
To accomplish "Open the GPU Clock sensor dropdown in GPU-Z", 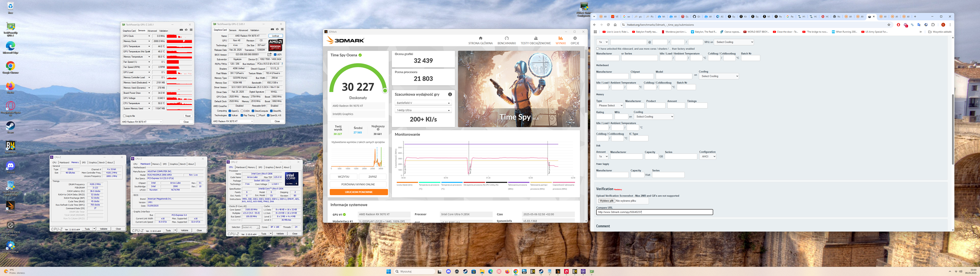I will (149, 36).
